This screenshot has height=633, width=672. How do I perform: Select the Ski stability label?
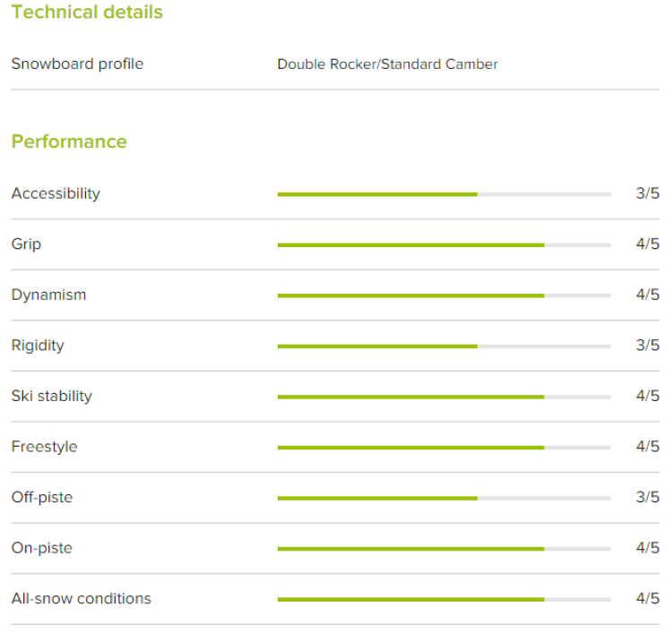point(51,396)
